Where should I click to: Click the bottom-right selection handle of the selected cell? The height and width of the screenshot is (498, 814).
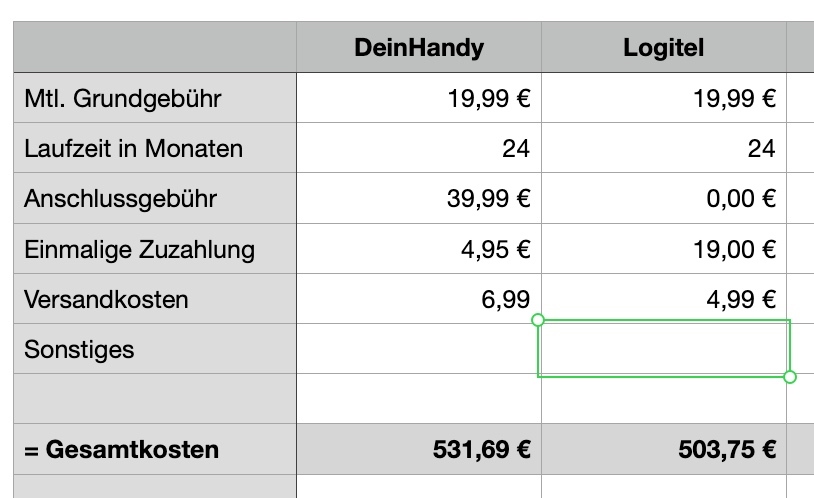790,377
